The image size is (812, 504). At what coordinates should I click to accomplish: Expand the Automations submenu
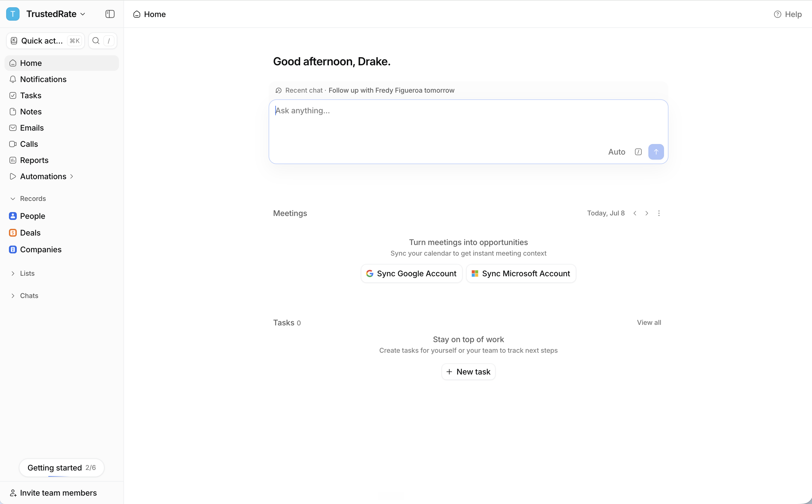click(x=71, y=176)
